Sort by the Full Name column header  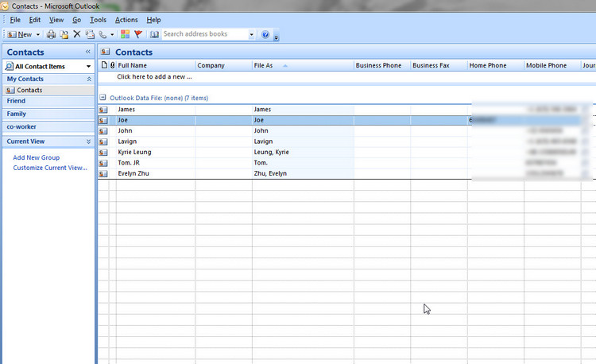tap(156, 65)
